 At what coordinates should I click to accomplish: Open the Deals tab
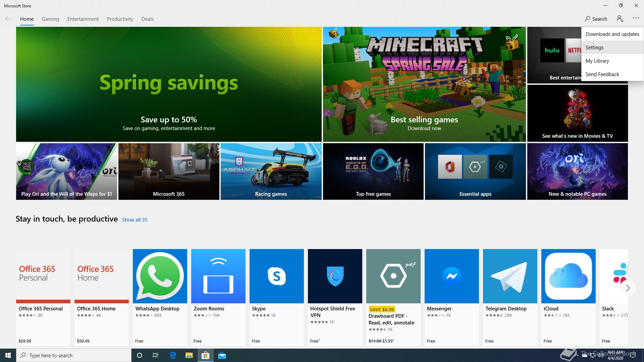pos(148,19)
